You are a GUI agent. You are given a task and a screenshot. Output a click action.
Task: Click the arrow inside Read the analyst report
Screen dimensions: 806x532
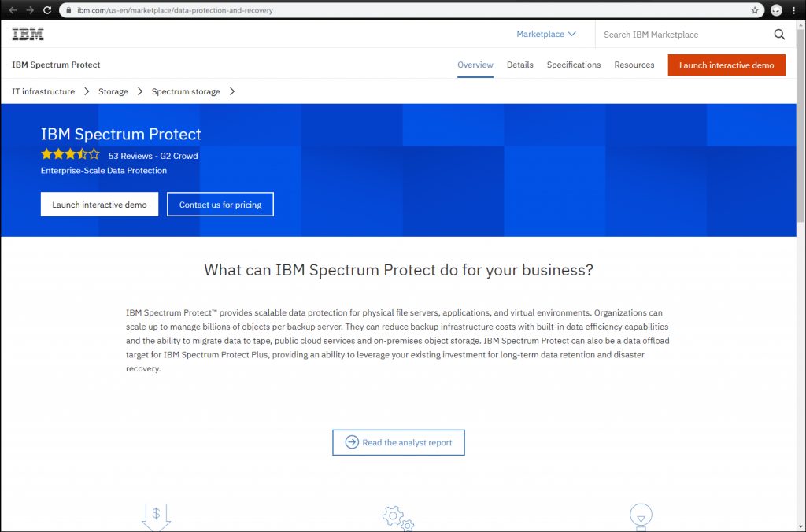click(351, 442)
